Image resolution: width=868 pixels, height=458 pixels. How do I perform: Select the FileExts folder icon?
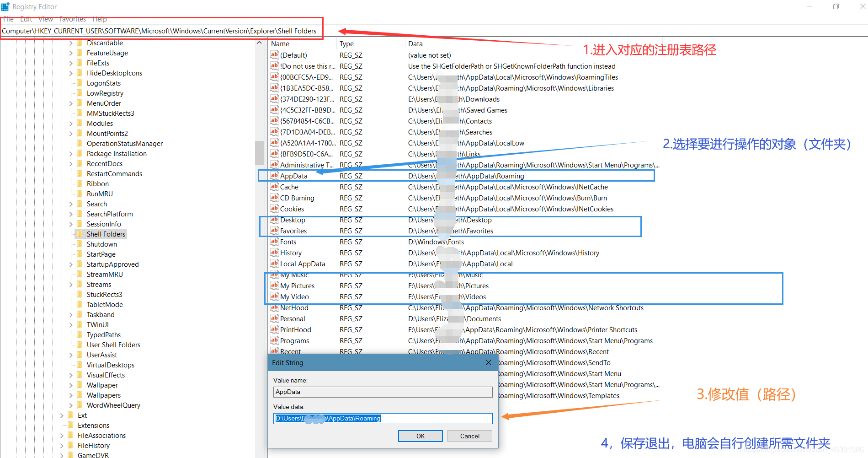[x=80, y=63]
